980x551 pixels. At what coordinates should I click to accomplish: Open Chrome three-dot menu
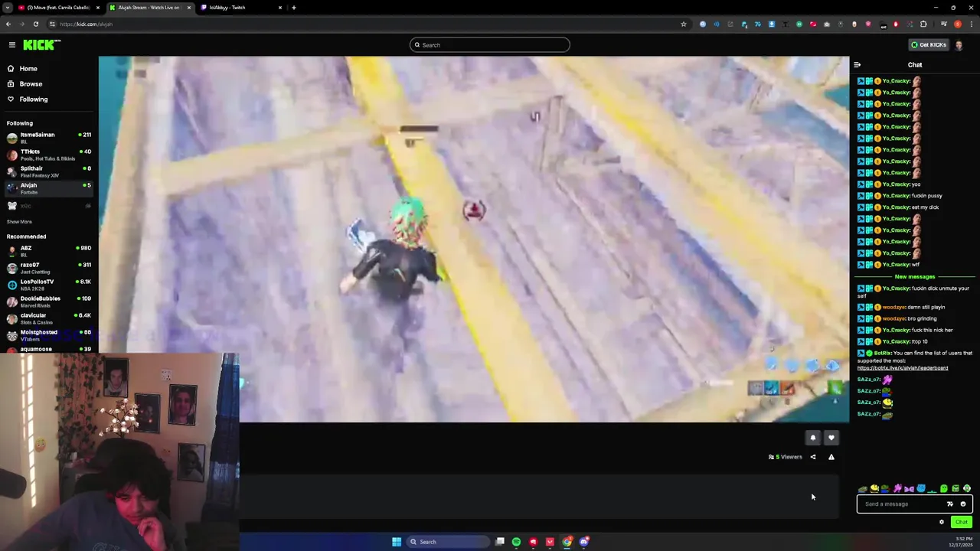[x=972, y=24]
